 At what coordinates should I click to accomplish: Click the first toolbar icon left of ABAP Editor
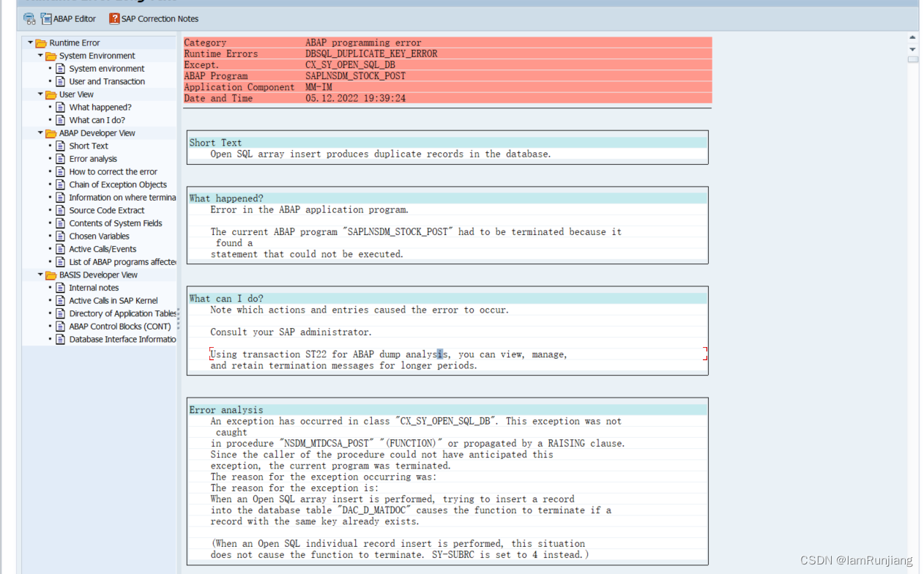click(x=29, y=18)
